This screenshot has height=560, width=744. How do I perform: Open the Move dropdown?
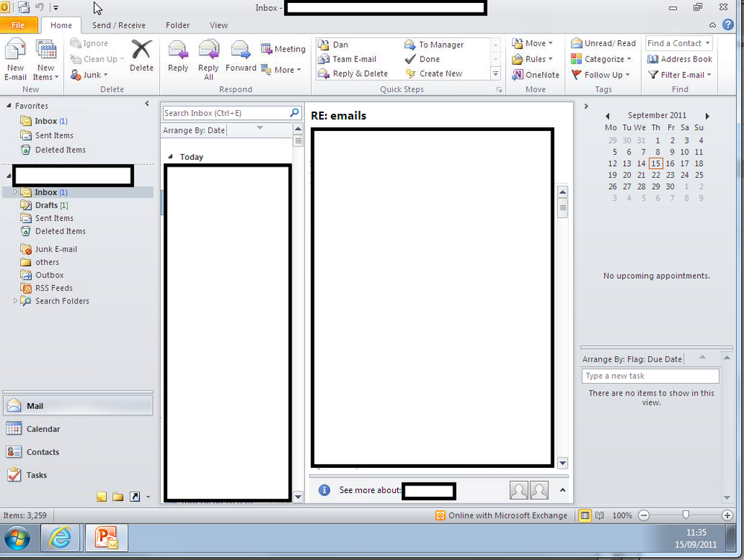click(533, 44)
